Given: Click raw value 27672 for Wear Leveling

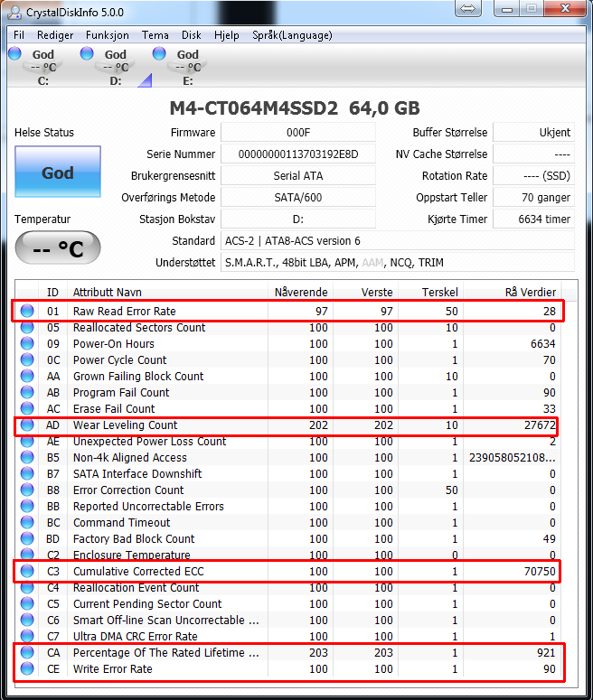Looking at the screenshot, I should click(540, 425).
